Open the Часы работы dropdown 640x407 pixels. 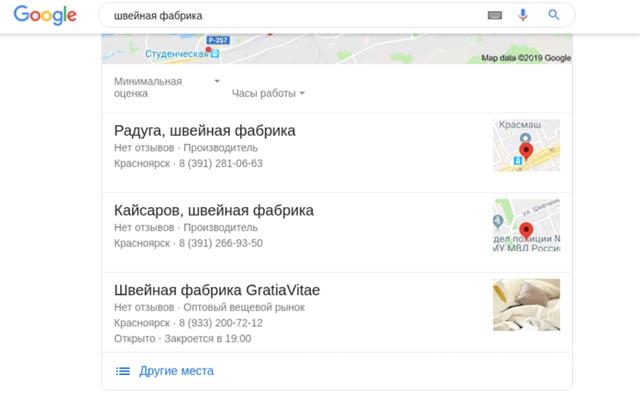tap(268, 93)
